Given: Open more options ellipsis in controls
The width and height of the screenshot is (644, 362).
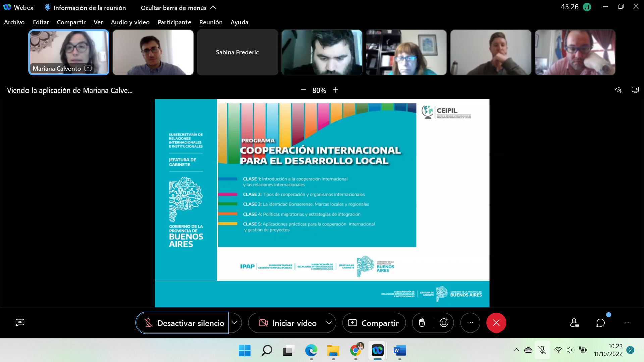Looking at the screenshot, I should pos(470,323).
